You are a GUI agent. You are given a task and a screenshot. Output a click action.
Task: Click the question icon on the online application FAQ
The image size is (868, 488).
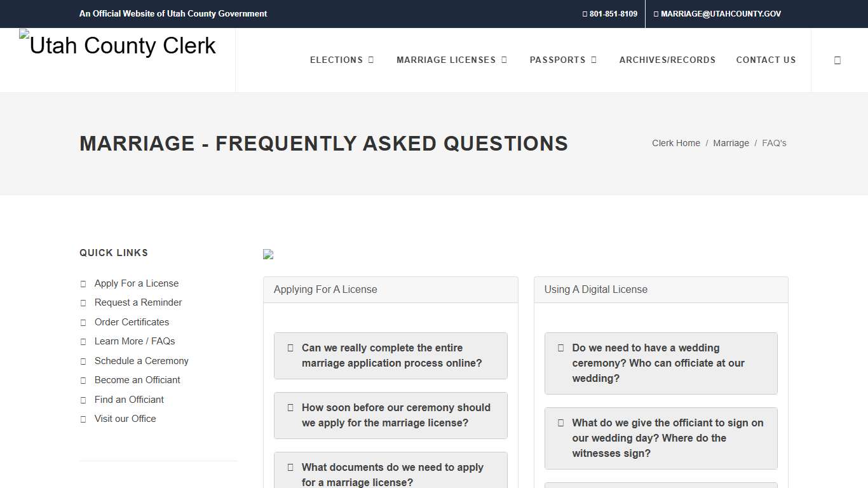[x=291, y=348]
